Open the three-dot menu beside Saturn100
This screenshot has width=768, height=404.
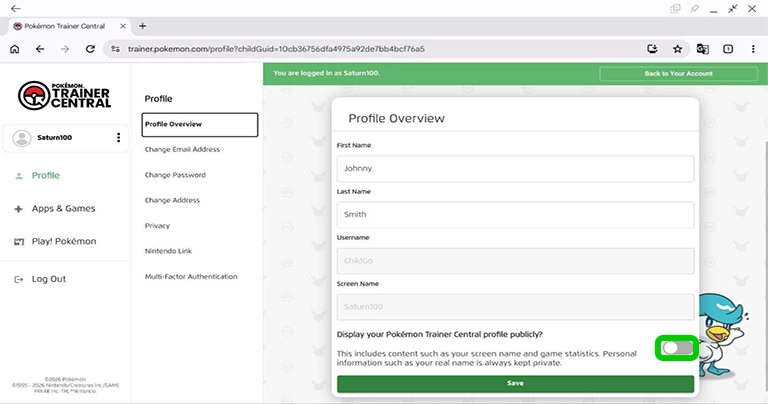click(118, 138)
